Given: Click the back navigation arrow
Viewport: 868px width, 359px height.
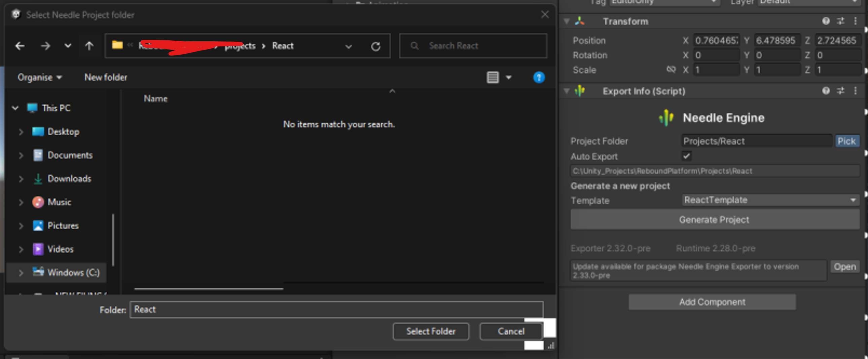Looking at the screenshot, I should (x=20, y=46).
